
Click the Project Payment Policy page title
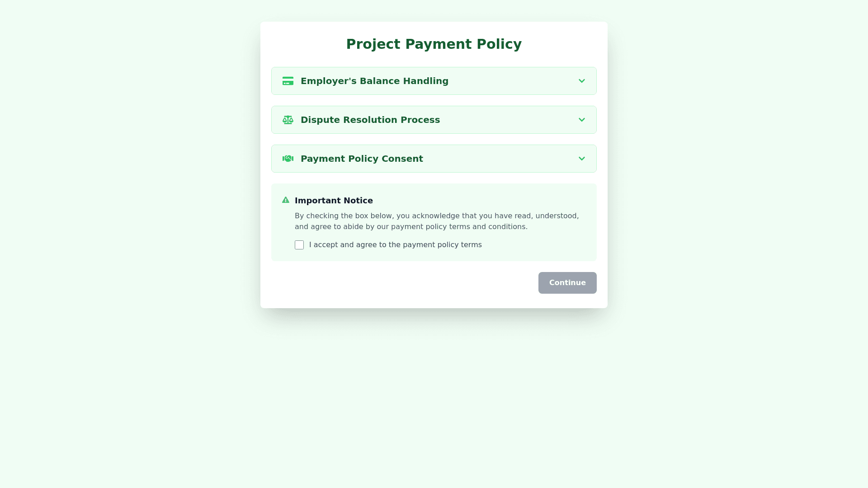[434, 44]
